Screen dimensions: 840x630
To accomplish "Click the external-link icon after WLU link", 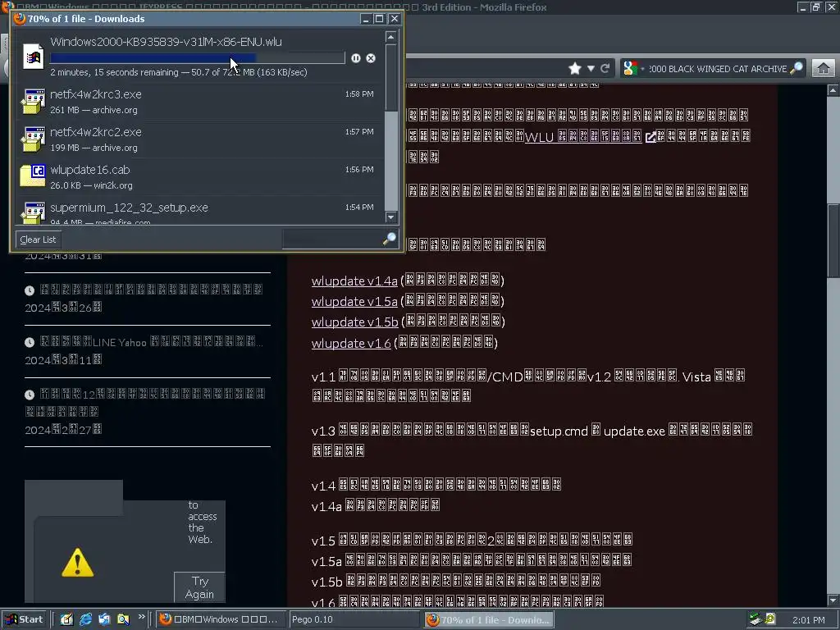I will pyautogui.click(x=651, y=137).
